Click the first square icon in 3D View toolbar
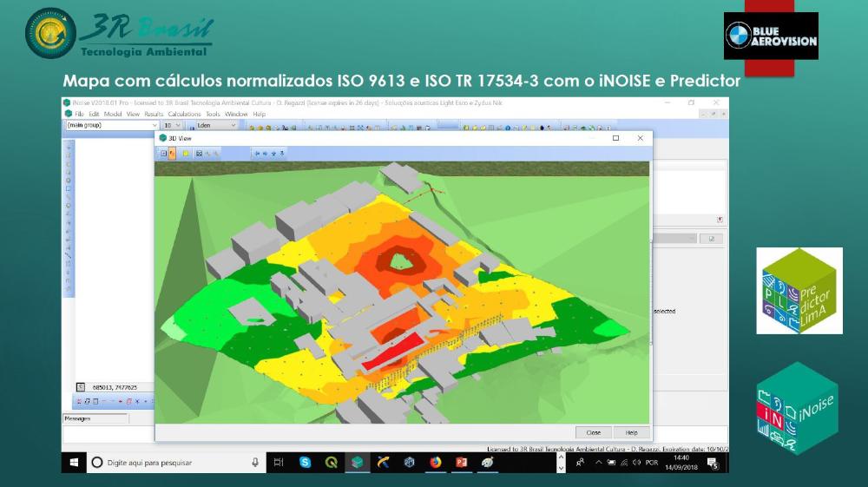The image size is (868, 487). click(x=162, y=154)
